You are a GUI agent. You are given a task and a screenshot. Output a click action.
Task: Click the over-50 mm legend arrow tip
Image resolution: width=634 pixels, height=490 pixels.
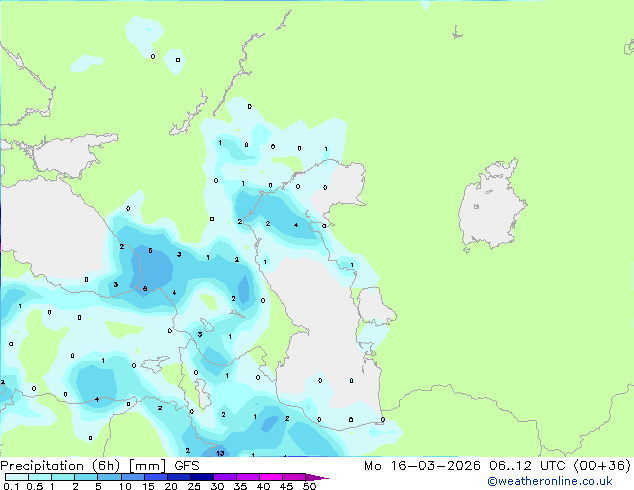tap(317, 477)
